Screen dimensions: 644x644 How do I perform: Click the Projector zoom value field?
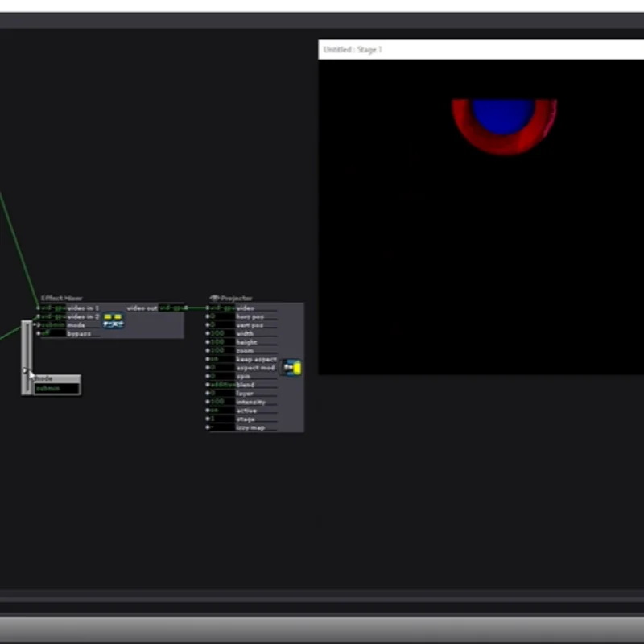(222, 350)
